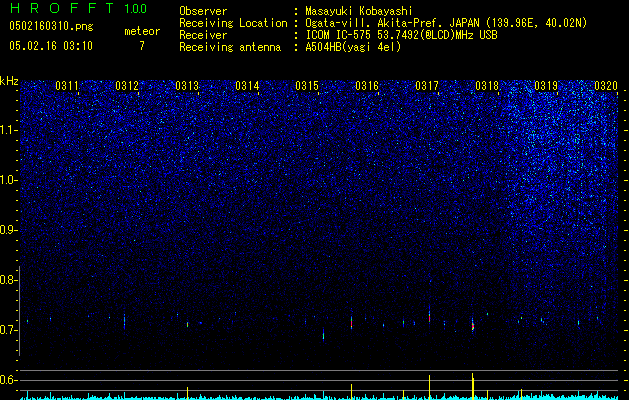The height and width of the screenshot is (400, 629).
Task: Click the 1.0 kHz frequency label
Action: (x=9, y=180)
